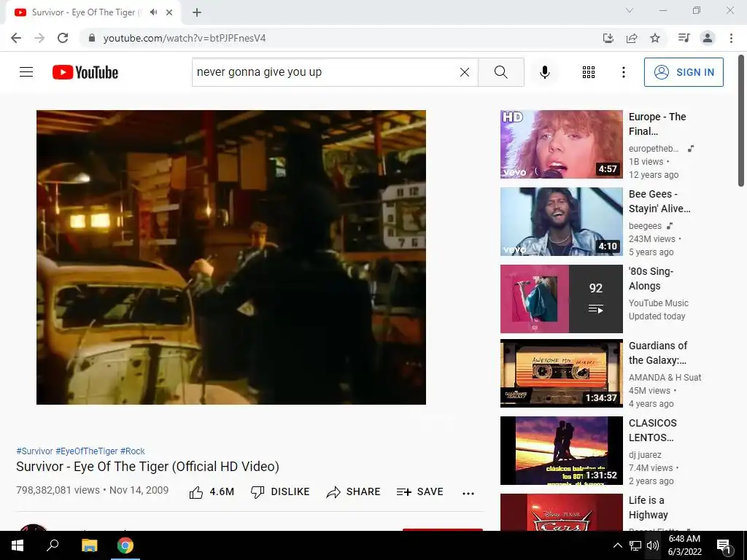This screenshot has width=747, height=560.
Task: Click the SIGN IN button
Action: (x=684, y=72)
